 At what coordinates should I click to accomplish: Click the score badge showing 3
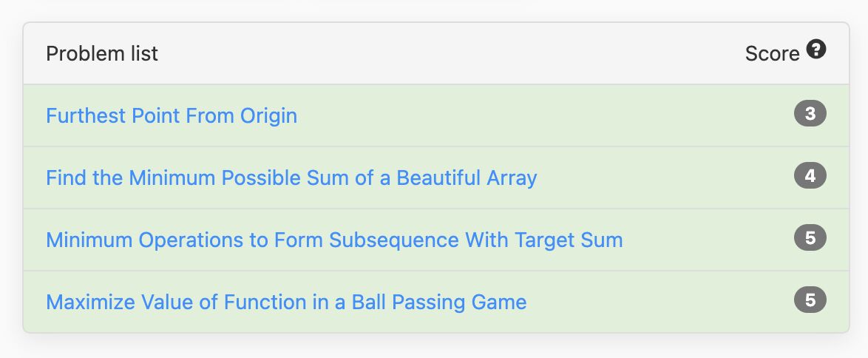pyautogui.click(x=810, y=114)
